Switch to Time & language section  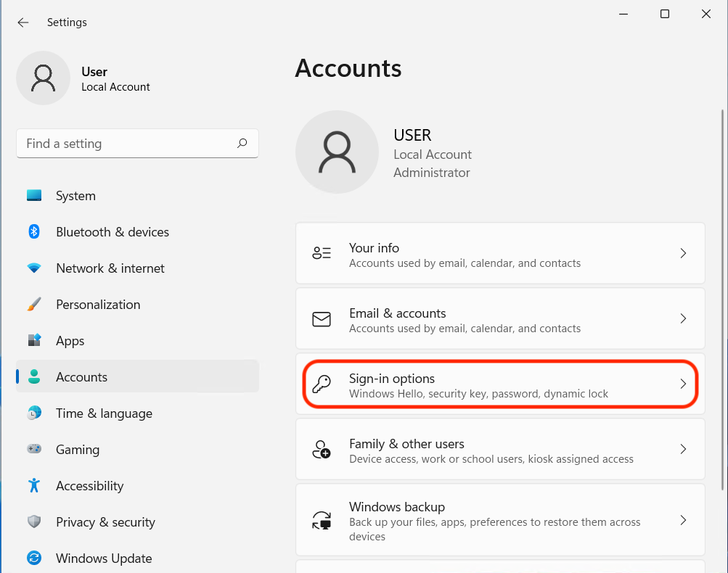(x=104, y=413)
